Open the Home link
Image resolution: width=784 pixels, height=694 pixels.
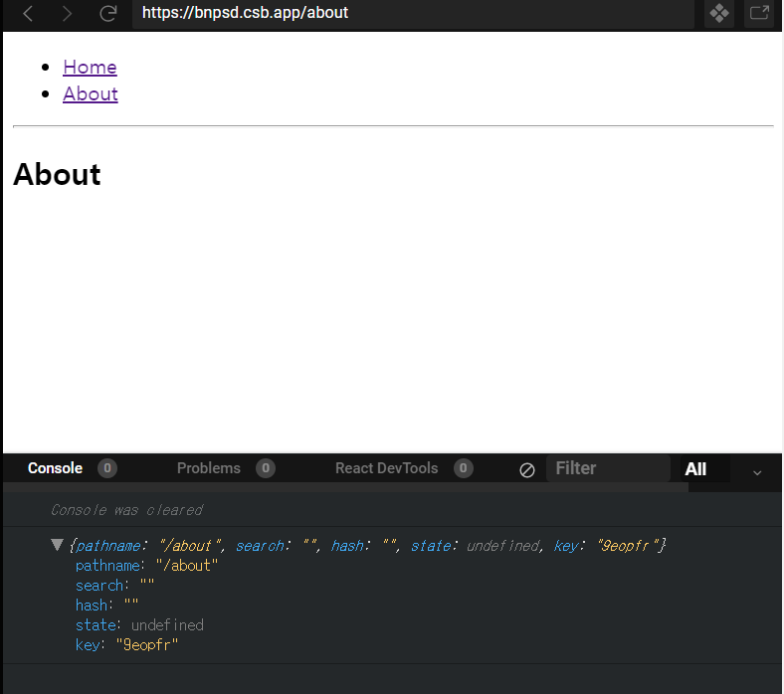(90, 67)
